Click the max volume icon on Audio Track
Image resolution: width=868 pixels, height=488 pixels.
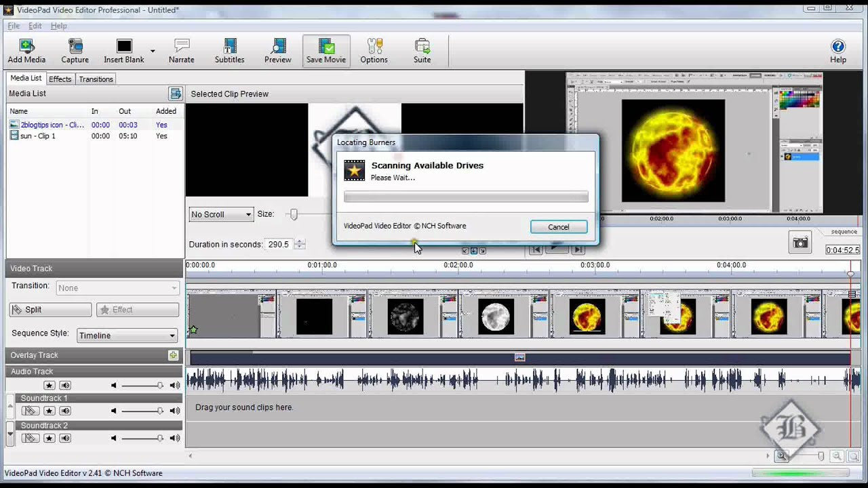click(175, 385)
